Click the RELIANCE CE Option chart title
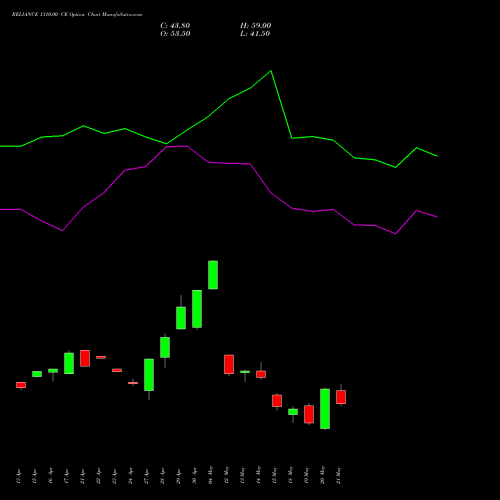 (x=77, y=15)
